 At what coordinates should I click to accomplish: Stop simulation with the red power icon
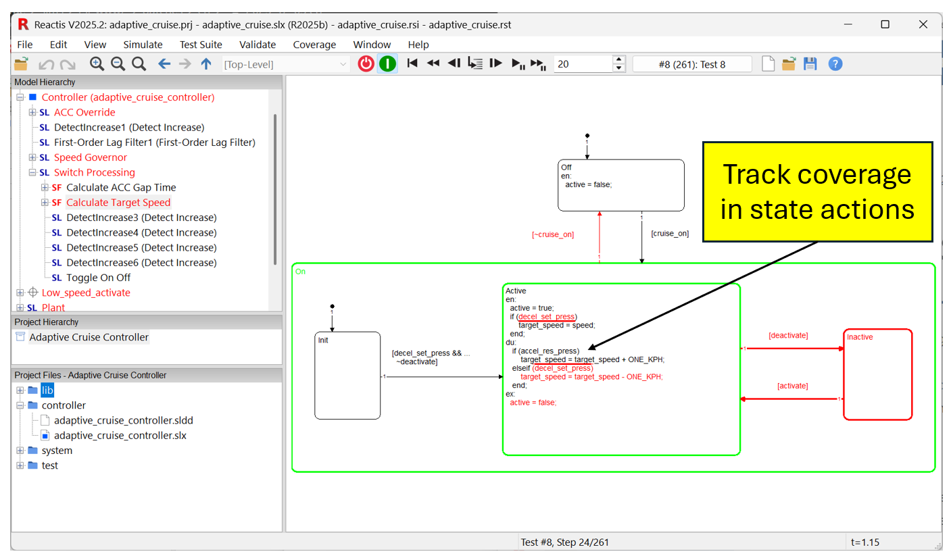(365, 63)
